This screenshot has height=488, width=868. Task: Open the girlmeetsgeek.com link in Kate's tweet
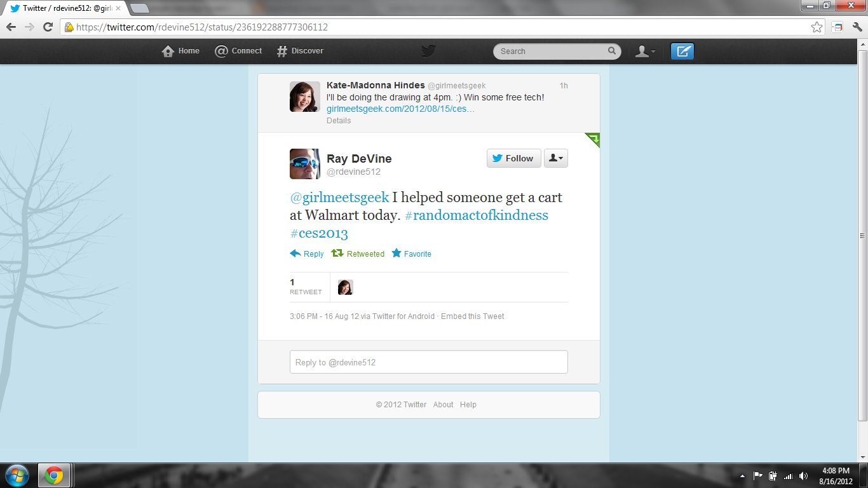click(400, 109)
